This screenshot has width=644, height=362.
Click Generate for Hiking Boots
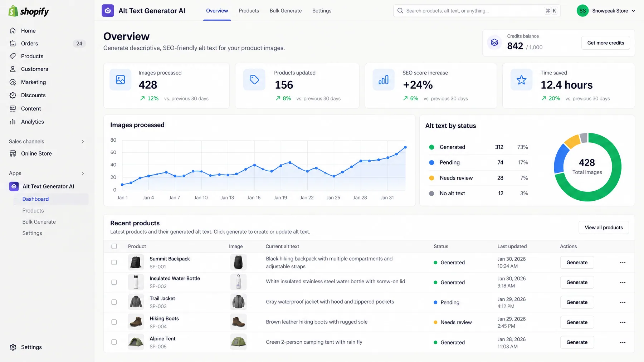pyautogui.click(x=577, y=322)
